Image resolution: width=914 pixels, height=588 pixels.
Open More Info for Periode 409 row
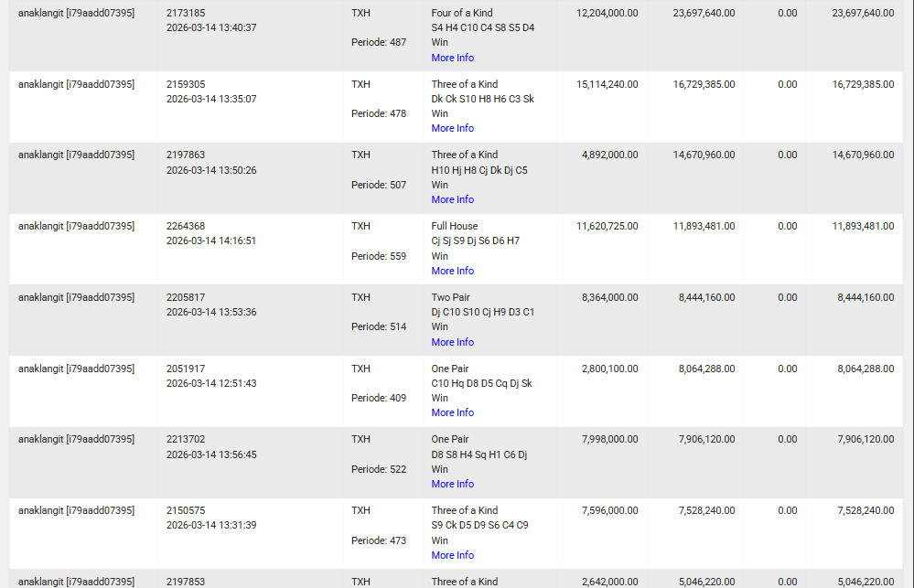pyautogui.click(x=452, y=412)
